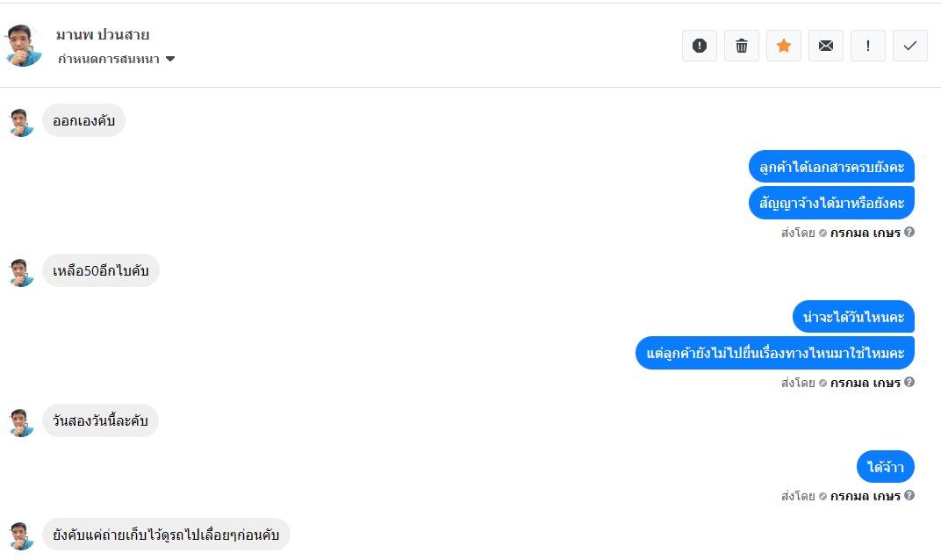Click avatar beside ยังคับแค่ถ่ายเก็บไว้ message
Screen dimensions: 941x560
21,535
